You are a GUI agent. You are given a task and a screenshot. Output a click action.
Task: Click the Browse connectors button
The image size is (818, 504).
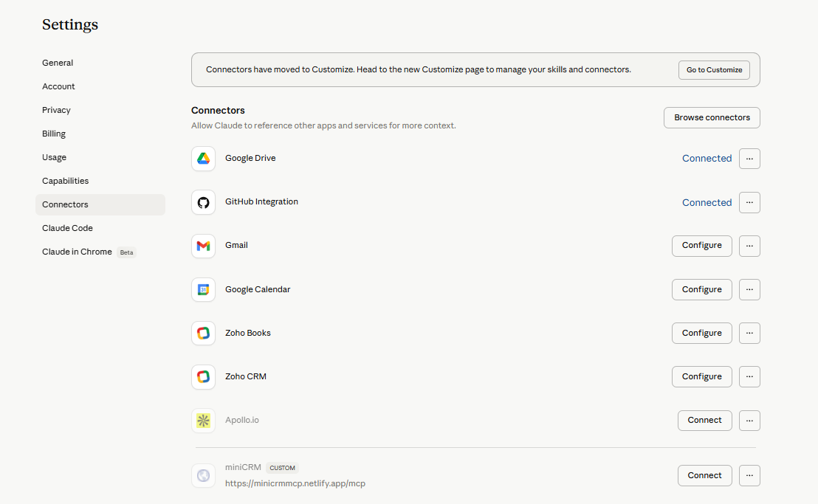[711, 117]
